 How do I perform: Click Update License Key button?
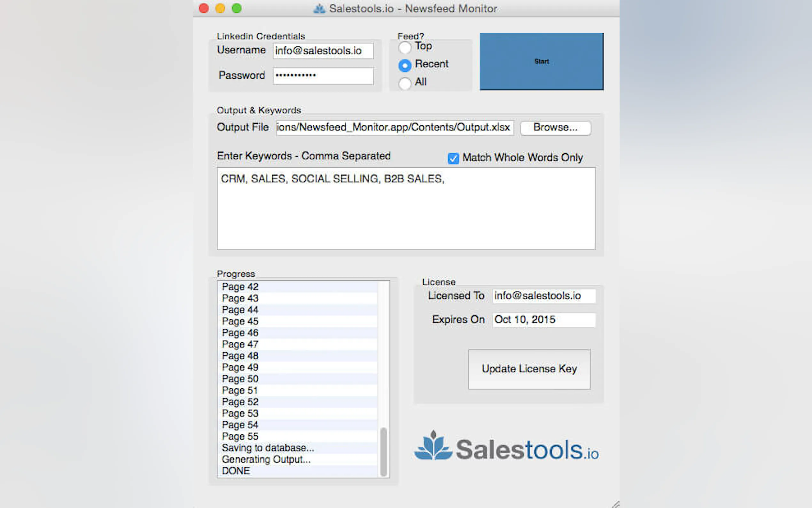(x=529, y=369)
